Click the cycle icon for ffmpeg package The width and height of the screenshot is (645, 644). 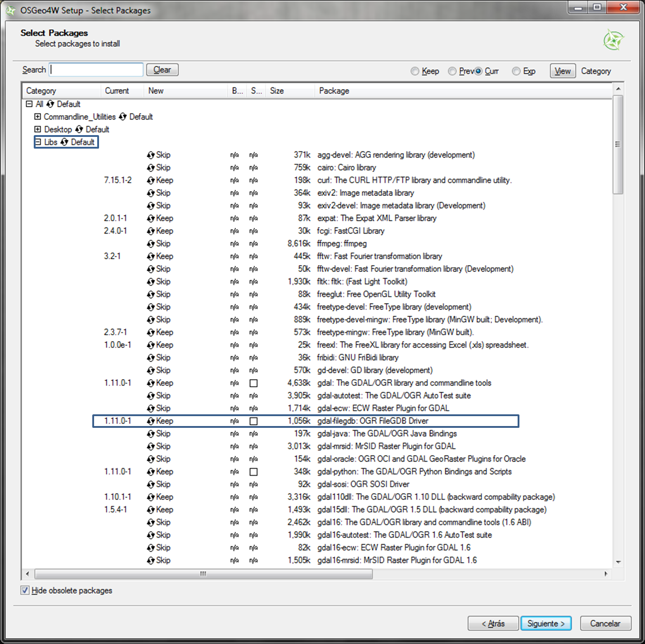tap(151, 244)
